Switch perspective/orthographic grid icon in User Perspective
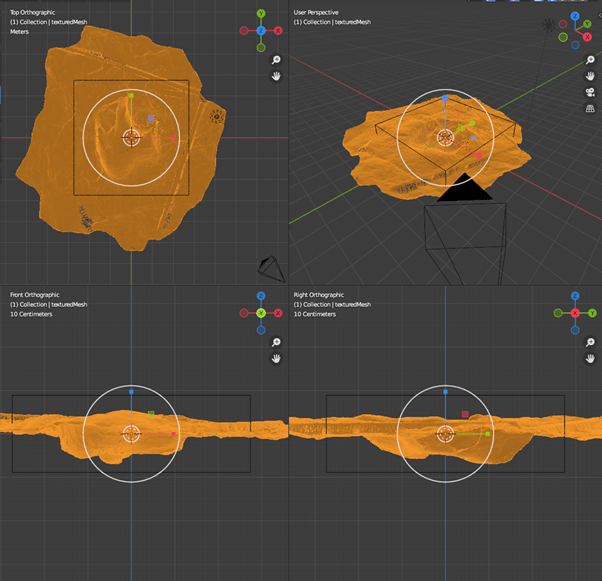The image size is (602, 581). pos(590,109)
